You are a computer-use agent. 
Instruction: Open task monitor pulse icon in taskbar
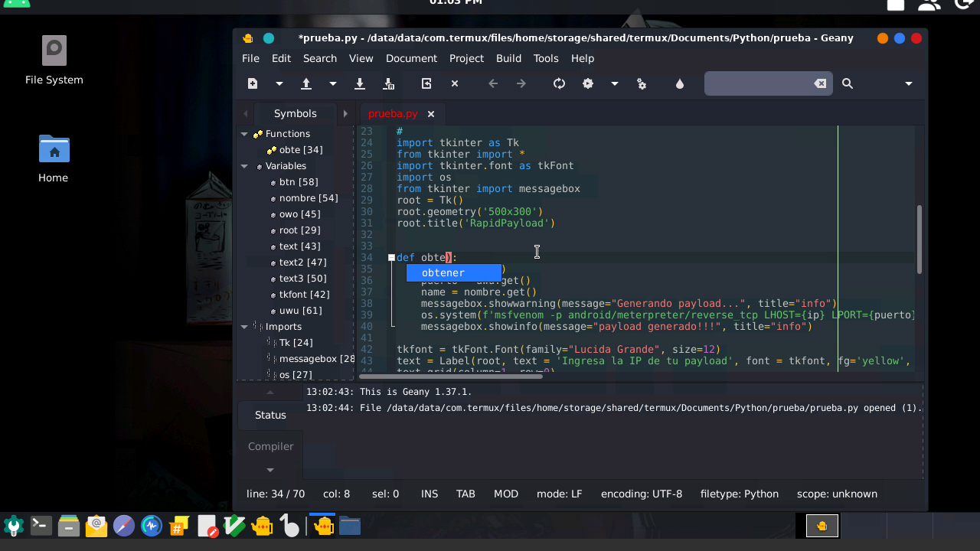pos(152,526)
